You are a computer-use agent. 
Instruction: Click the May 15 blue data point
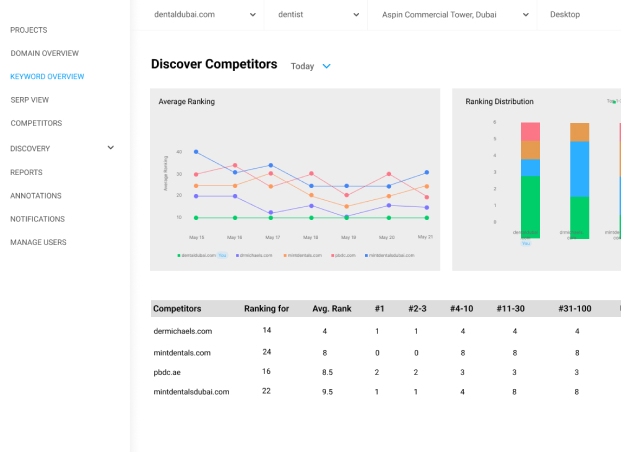(196, 152)
